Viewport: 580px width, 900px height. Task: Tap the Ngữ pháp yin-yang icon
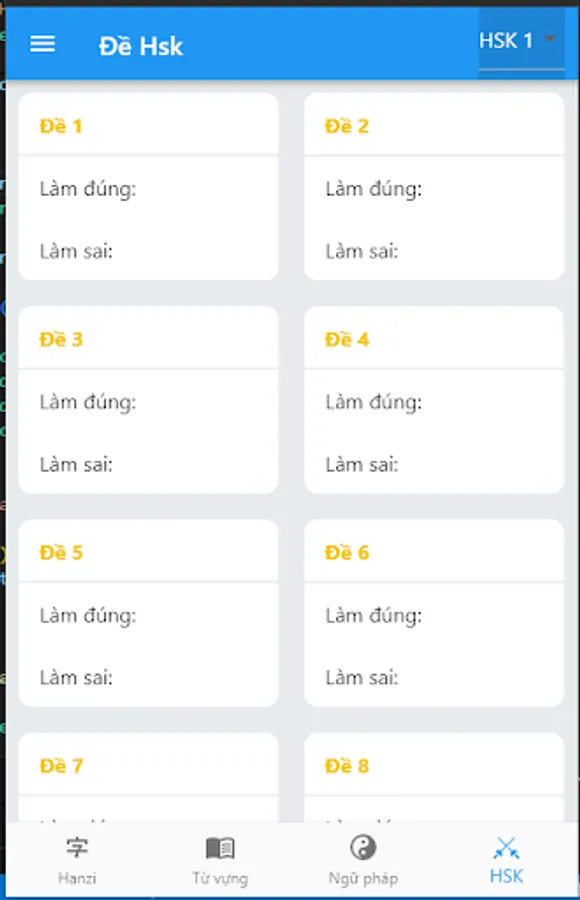362,849
